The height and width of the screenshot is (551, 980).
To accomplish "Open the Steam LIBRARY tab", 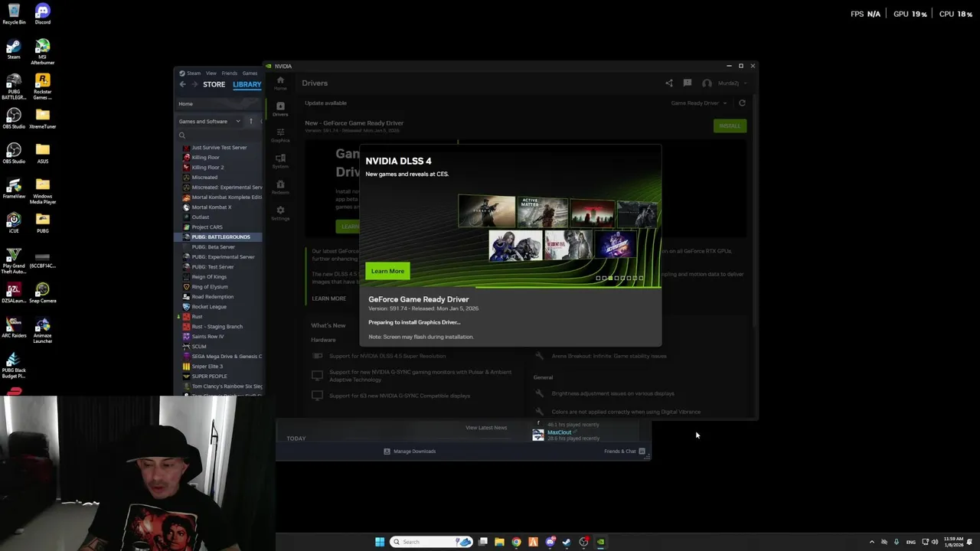I will pyautogui.click(x=247, y=84).
